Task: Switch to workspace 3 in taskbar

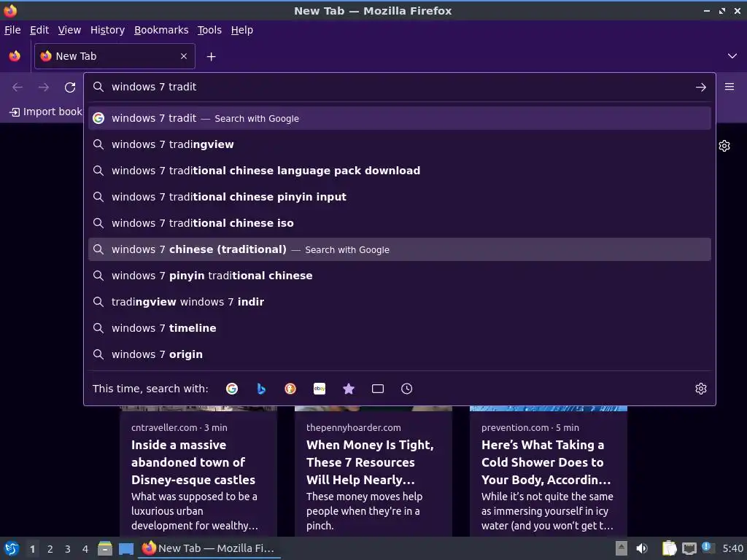Action: [68, 549]
